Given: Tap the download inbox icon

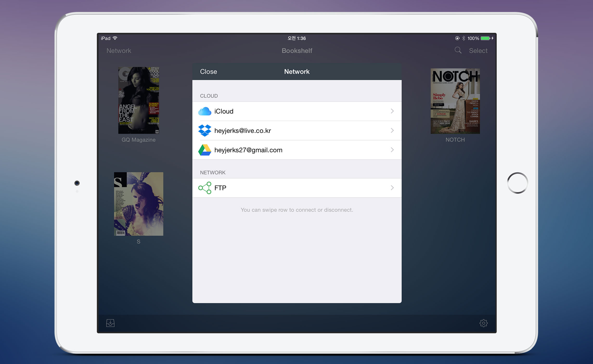Looking at the screenshot, I should coord(110,323).
